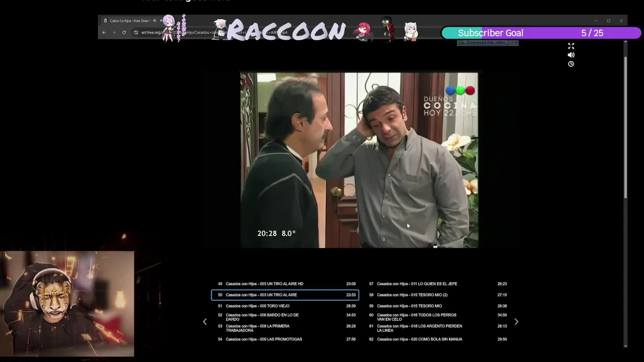Click the Subscriber Goal progress bar

541,33
